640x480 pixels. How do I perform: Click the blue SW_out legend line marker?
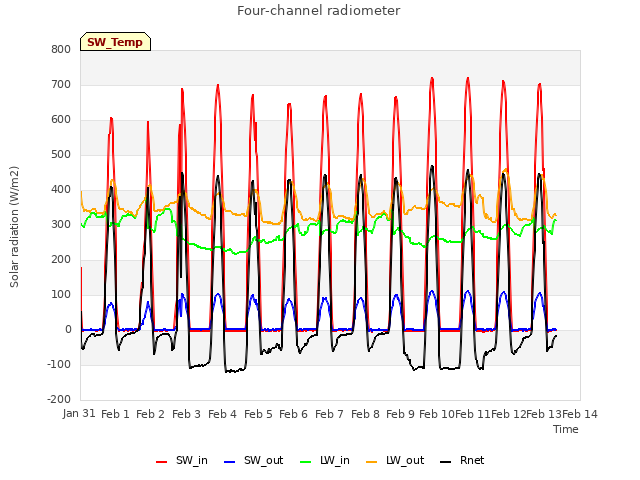pos(230,462)
